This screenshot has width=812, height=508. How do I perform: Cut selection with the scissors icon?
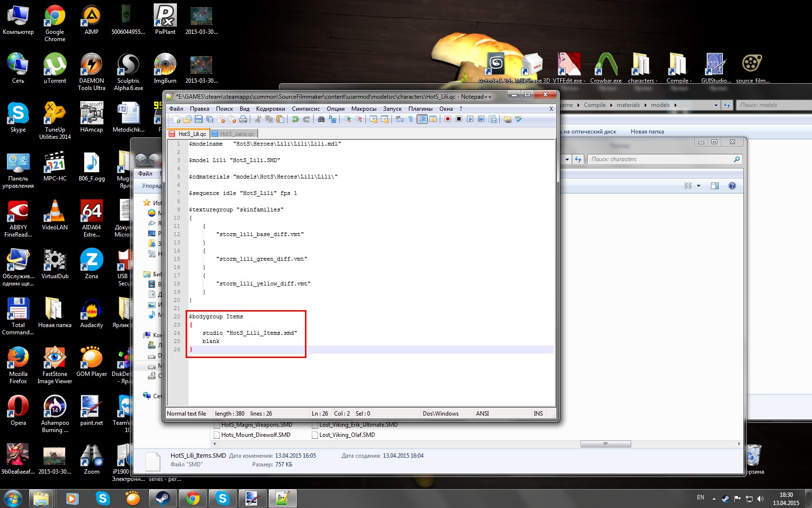coord(258,120)
